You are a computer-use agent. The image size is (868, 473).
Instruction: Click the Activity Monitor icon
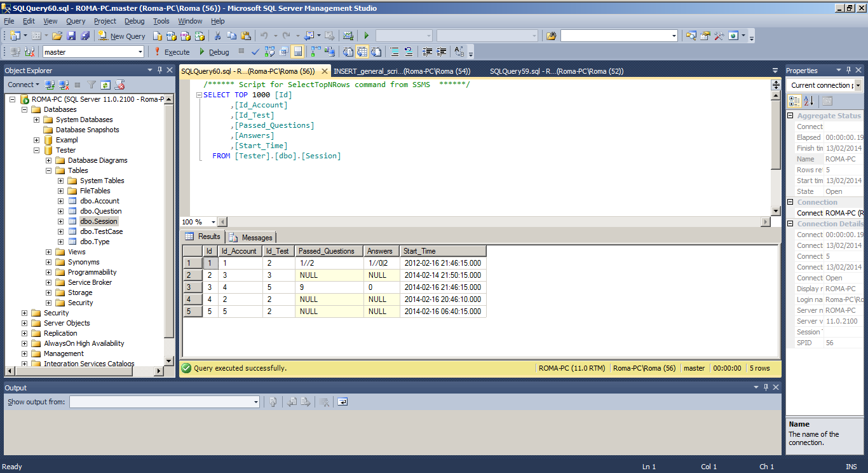[x=348, y=36]
